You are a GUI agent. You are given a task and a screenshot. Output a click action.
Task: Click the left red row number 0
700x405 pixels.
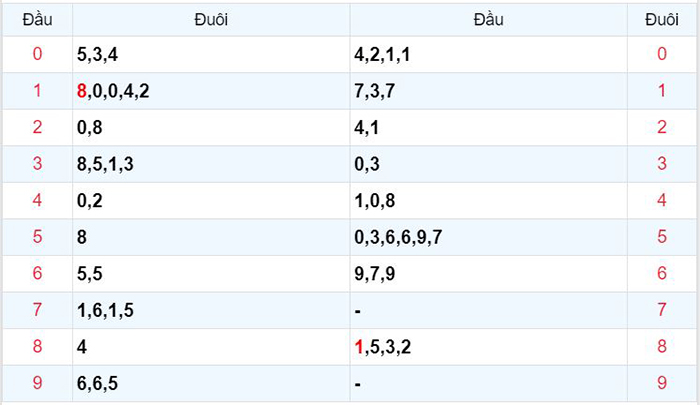(38, 54)
